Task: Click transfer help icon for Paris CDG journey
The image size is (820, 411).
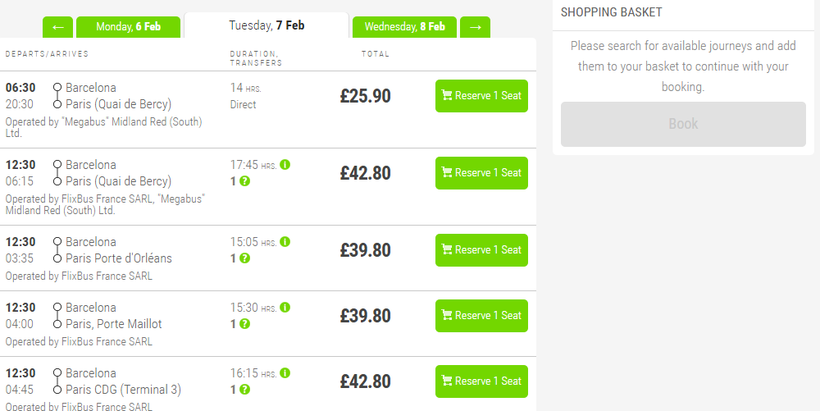Action: click(x=245, y=389)
